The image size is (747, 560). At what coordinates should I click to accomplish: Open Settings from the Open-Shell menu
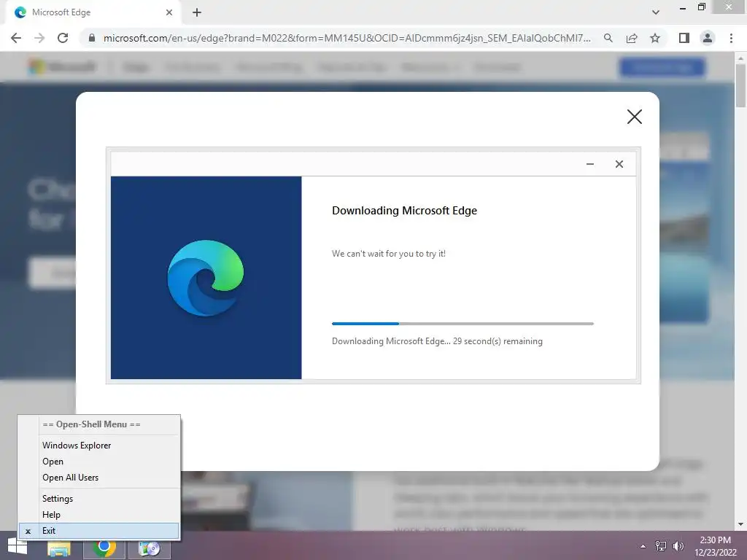pos(99,499)
